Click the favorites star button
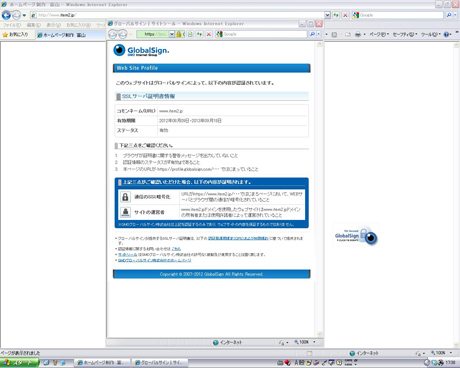This screenshot has height=368, width=460. pos(16,35)
